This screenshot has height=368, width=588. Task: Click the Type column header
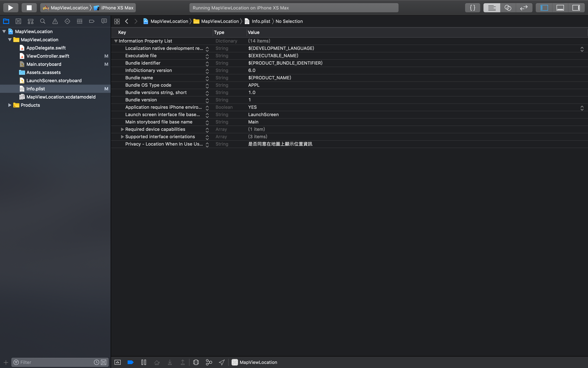[x=219, y=32]
